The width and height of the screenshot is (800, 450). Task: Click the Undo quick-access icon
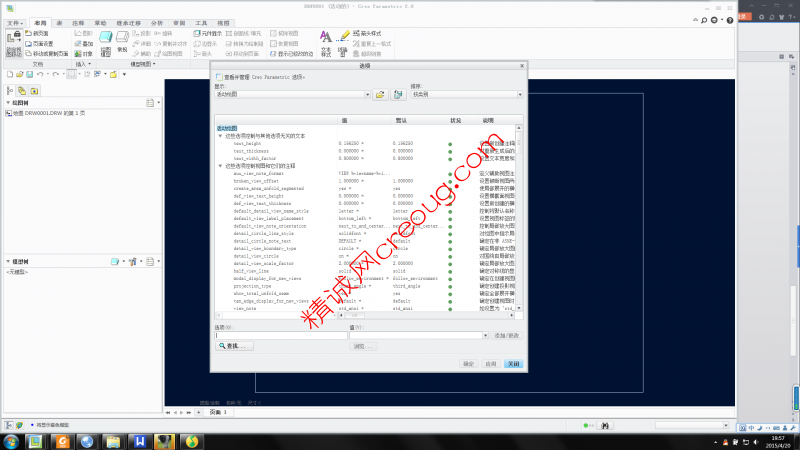click(x=40, y=74)
